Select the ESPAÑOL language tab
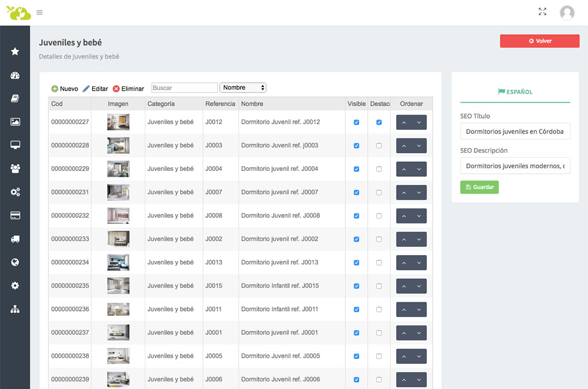The image size is (588, 389). coord(515,92)
